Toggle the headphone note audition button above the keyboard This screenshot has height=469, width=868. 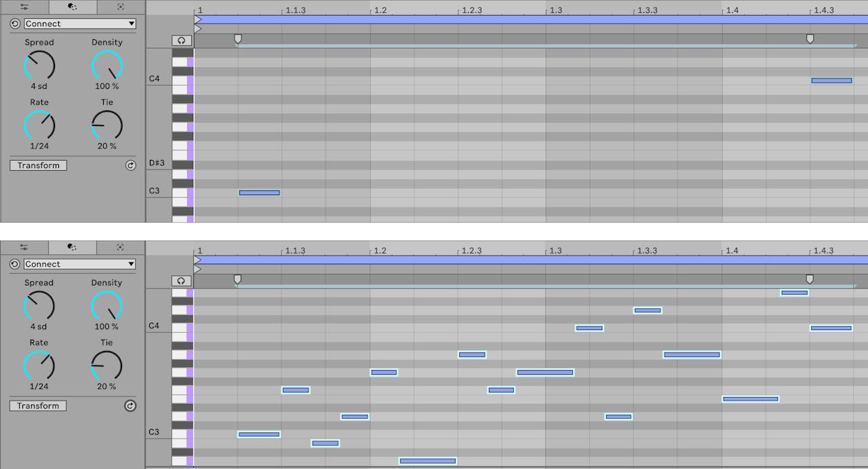point(181,40)
